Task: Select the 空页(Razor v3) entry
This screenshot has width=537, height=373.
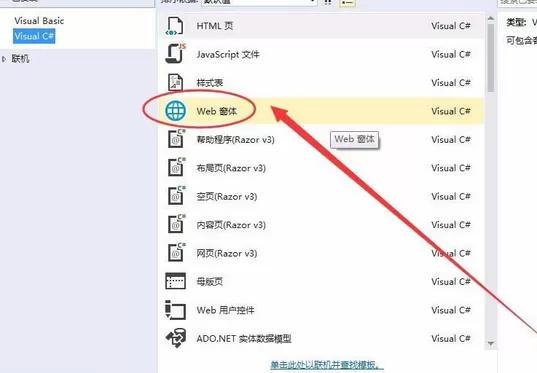Action: click(x=227, y=197)
